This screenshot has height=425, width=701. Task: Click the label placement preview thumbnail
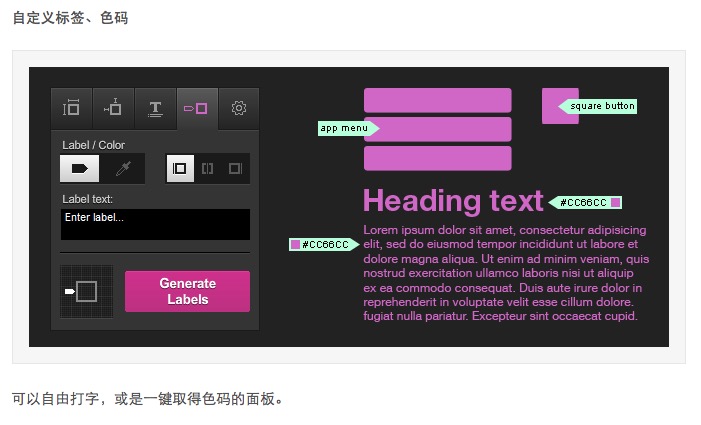86,291
